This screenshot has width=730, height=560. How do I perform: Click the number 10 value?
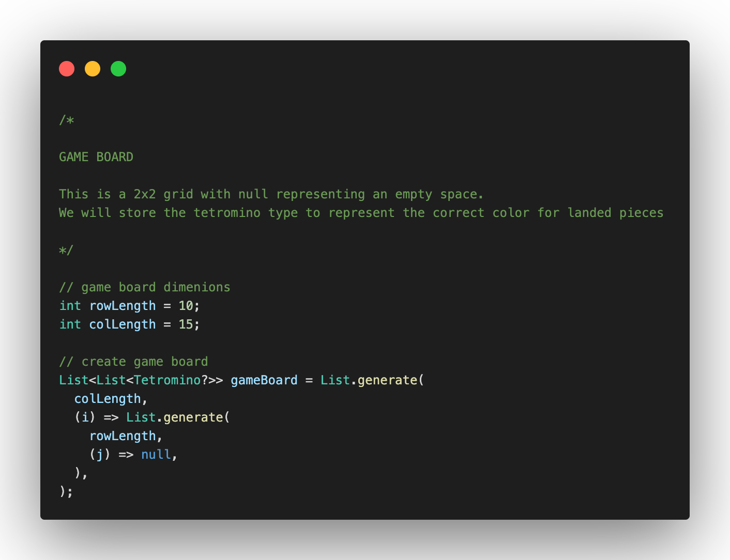(x=186, y=306)
